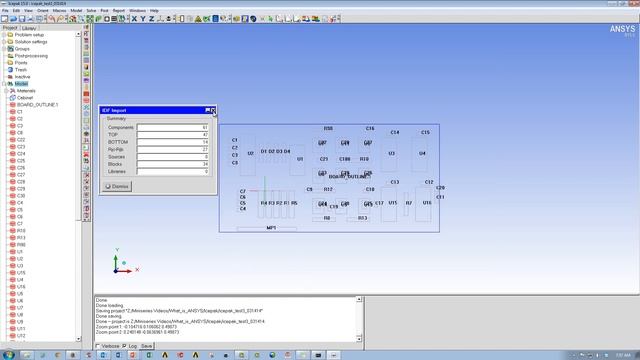Open the Post menu

[104, 11]
